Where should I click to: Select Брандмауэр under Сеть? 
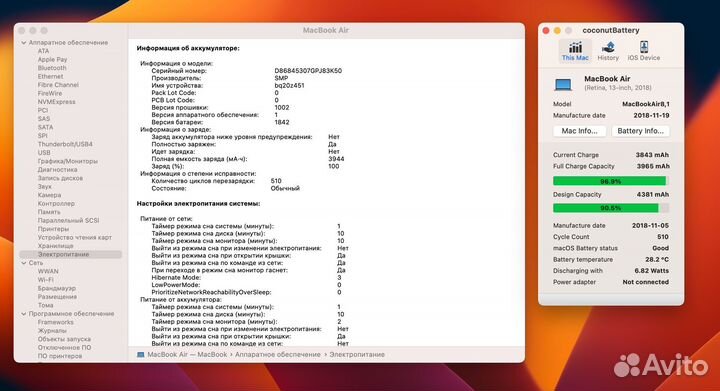56,289
